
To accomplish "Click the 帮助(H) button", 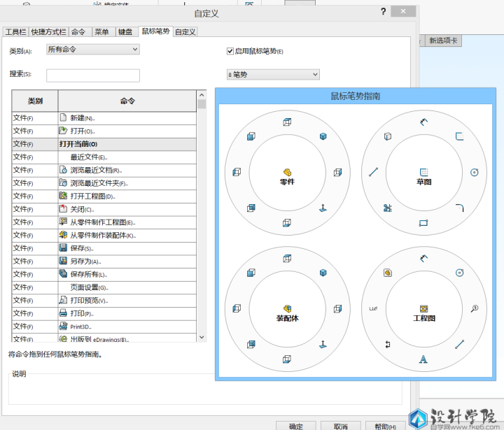I will click(384, 426).
